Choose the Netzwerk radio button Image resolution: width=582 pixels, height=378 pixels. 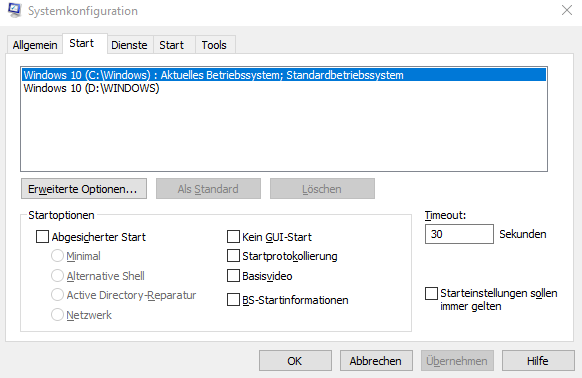click(x=57, y=315)
